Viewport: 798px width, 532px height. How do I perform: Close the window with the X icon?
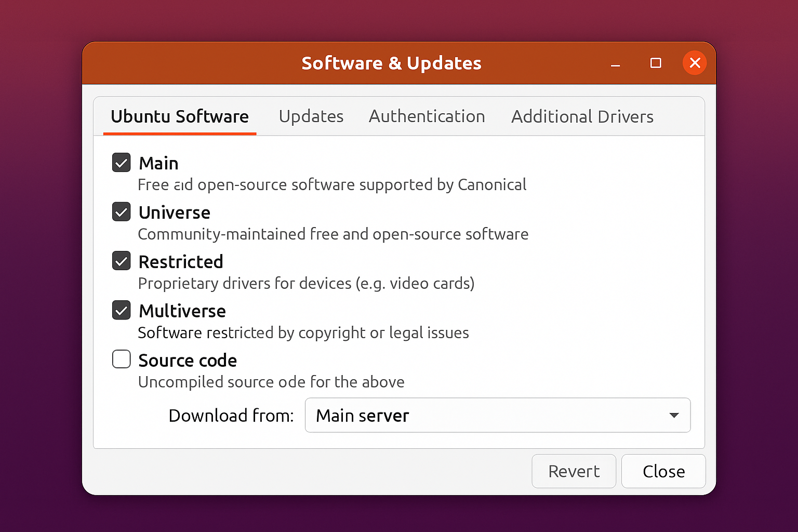coord(695,63)
